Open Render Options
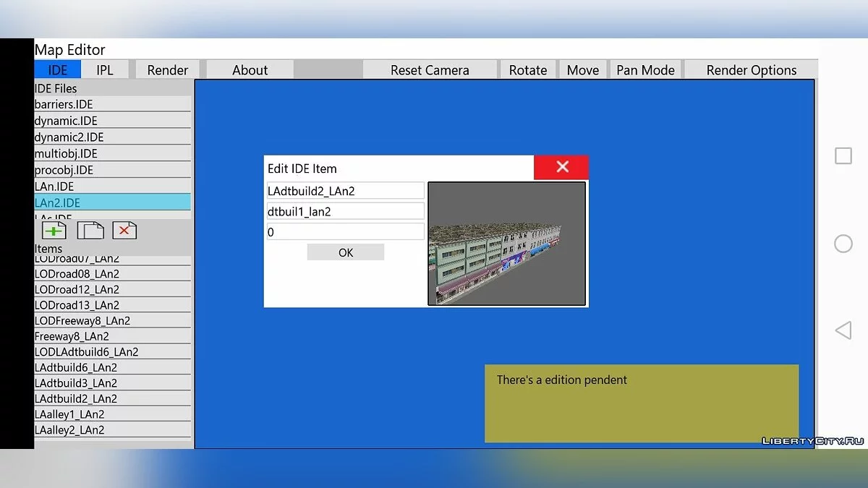The height and width of the screenshot is (488, 868). click(751, 70)
